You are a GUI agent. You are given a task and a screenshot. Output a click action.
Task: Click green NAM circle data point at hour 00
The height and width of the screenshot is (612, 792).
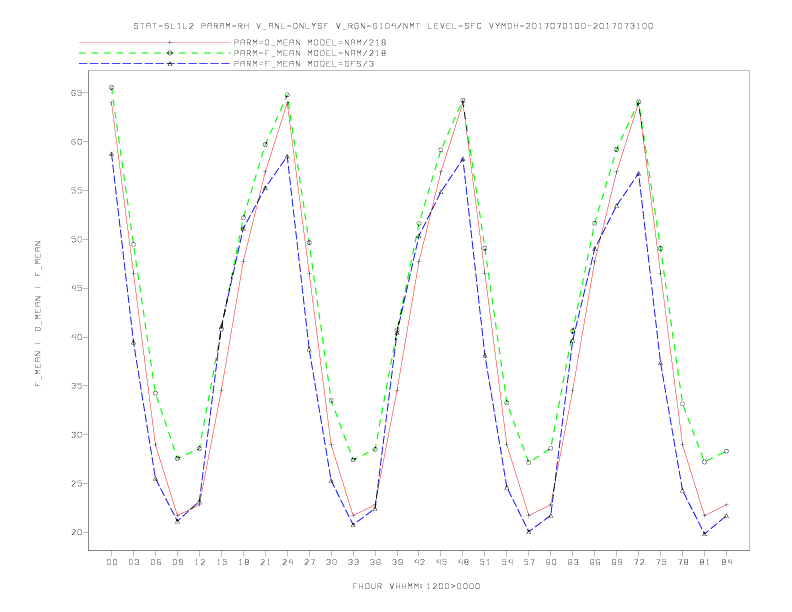[112, 87]
